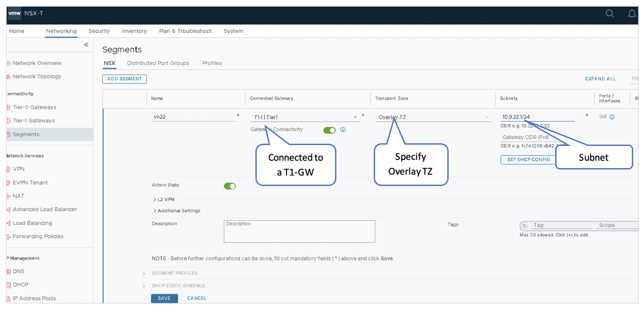Open the notifications bell

tap(632, 14)
